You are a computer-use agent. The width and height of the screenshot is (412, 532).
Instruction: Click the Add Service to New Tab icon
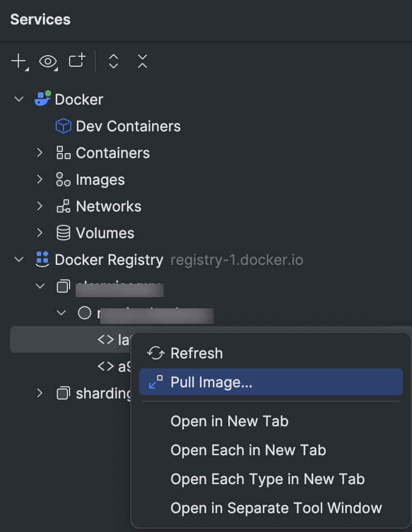(77, 61)
